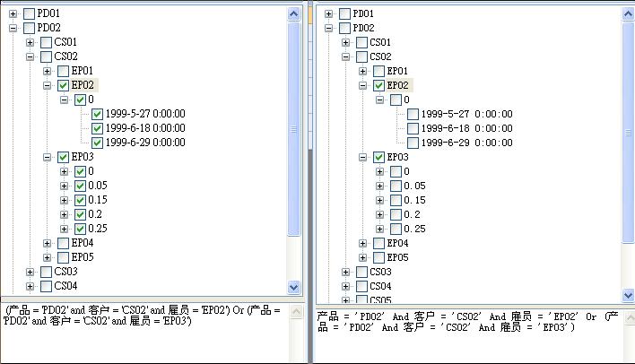
Task: Click left tree scrollbar down arrow
Action: (293, 288)
